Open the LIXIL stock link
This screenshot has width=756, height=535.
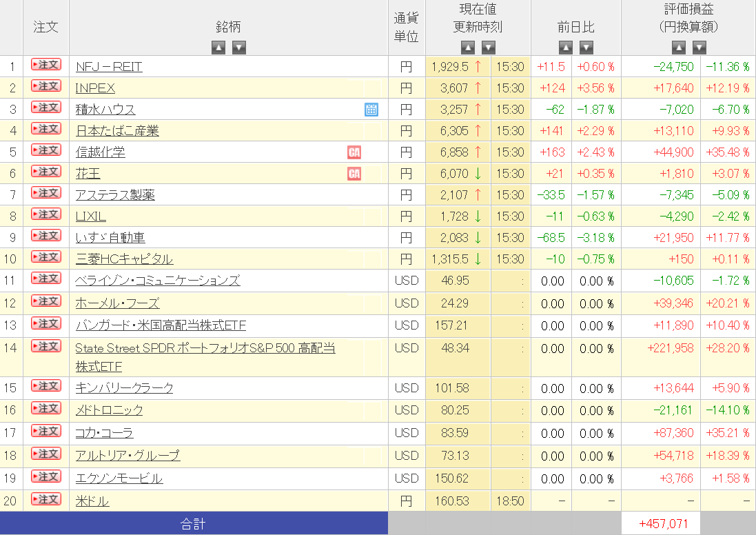(x=91, y=216)
